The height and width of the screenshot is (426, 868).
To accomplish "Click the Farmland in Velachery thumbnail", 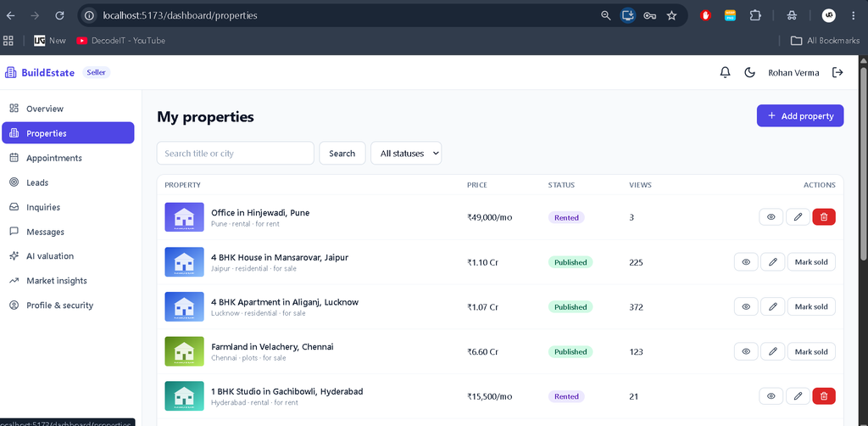I will coord(184,351).
